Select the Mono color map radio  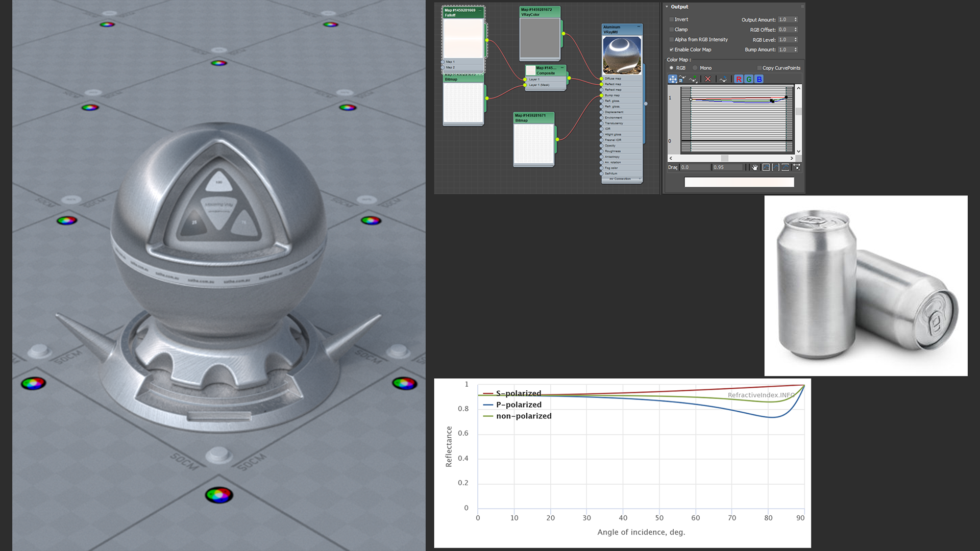(x=695, y=68)
